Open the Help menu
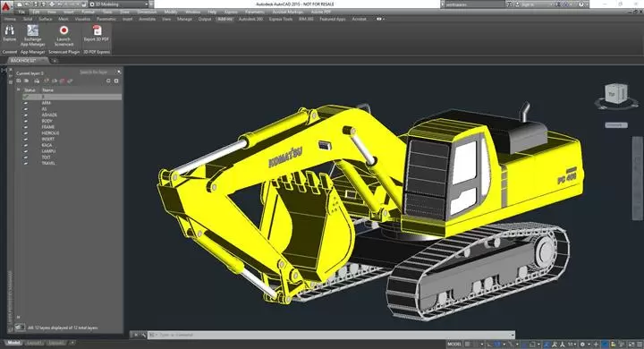The width and height of the screenshot is (644, 349). (212, 12)
